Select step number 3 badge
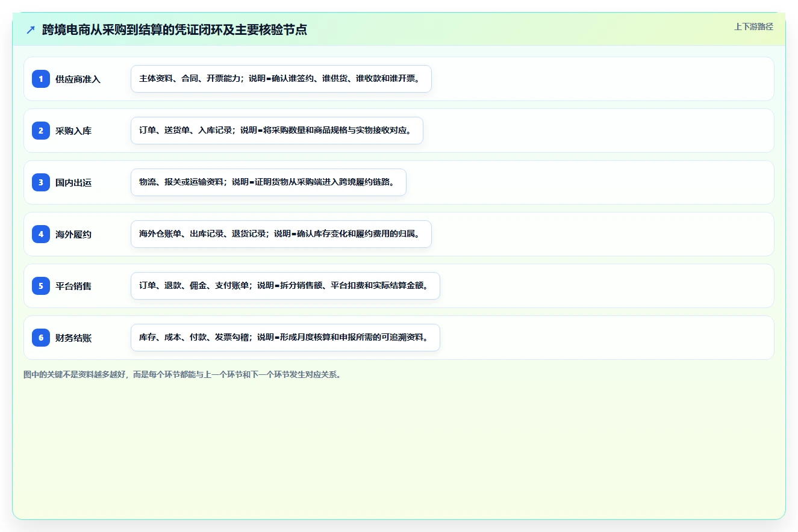This screenshot has width=798, height=532. click(x=41, y=182)
